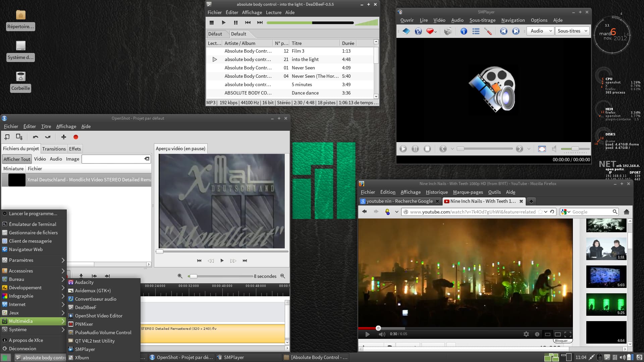This screenshot has width=644, height=362.
Task: Click the add track plus icon in OpenShot
Action: tap(64, 137)
